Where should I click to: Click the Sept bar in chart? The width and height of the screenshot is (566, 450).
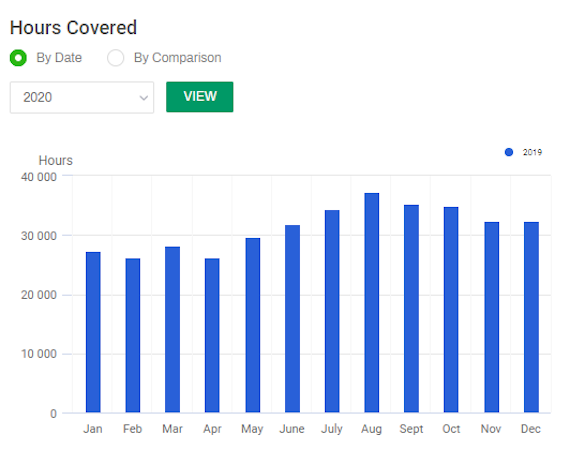click(x=412, y=309)
